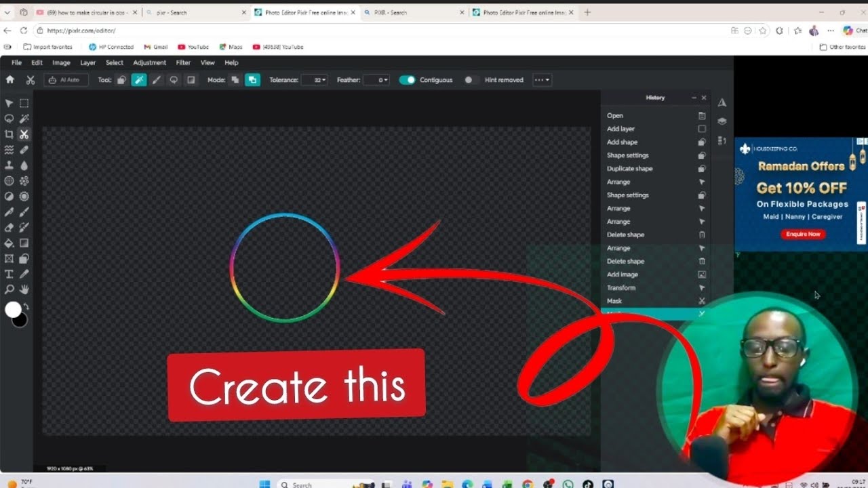Open the Filter menu

183,62
